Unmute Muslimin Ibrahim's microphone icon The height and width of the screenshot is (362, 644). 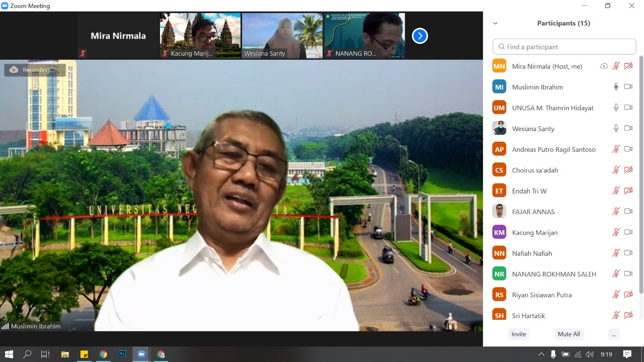[x=616, y=86]
